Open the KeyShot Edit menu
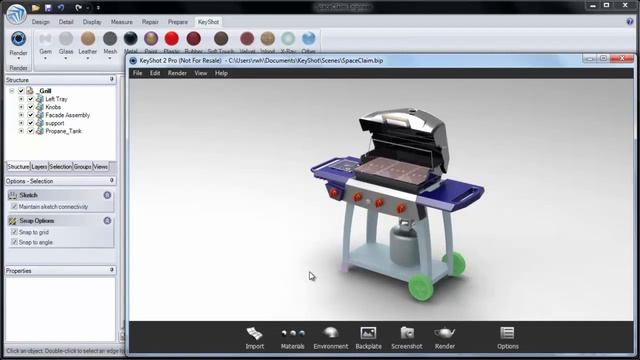Viewport: 640px width, 360px height. 155,73
